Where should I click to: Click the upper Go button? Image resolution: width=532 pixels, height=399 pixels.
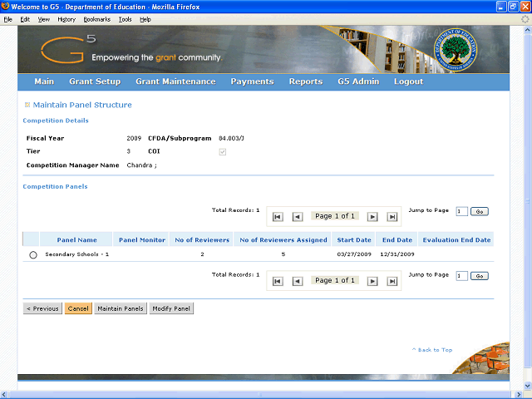(x=480, y=211)
